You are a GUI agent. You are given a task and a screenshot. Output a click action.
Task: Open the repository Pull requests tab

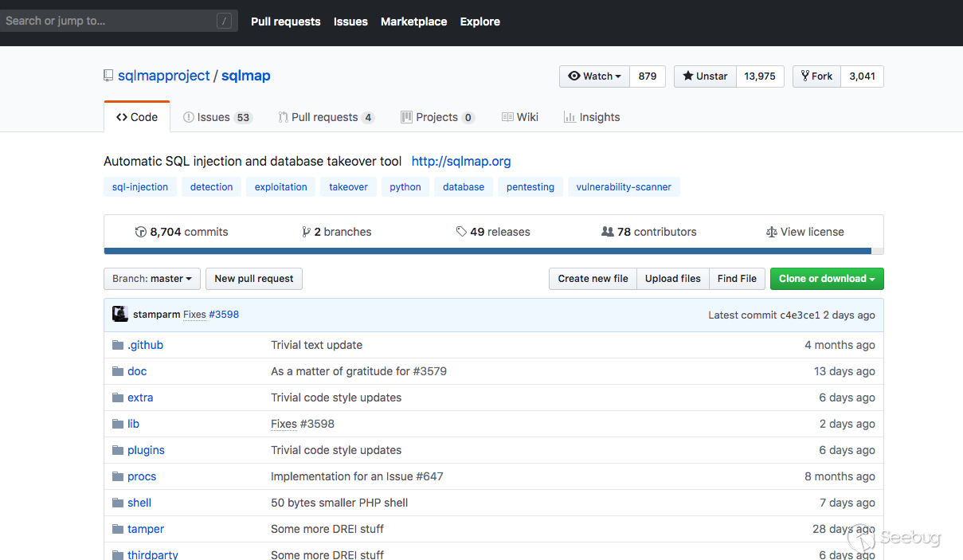click(x=326, y=117)
